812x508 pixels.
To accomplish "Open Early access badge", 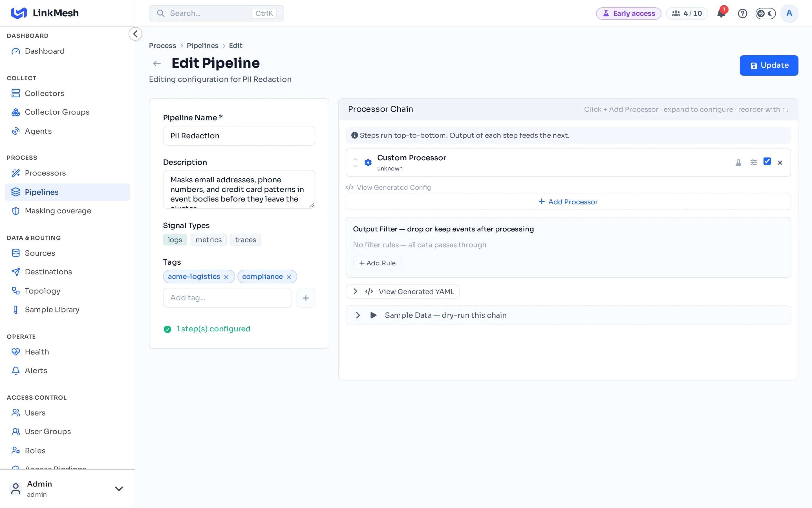I will click(x=628, y=14).
